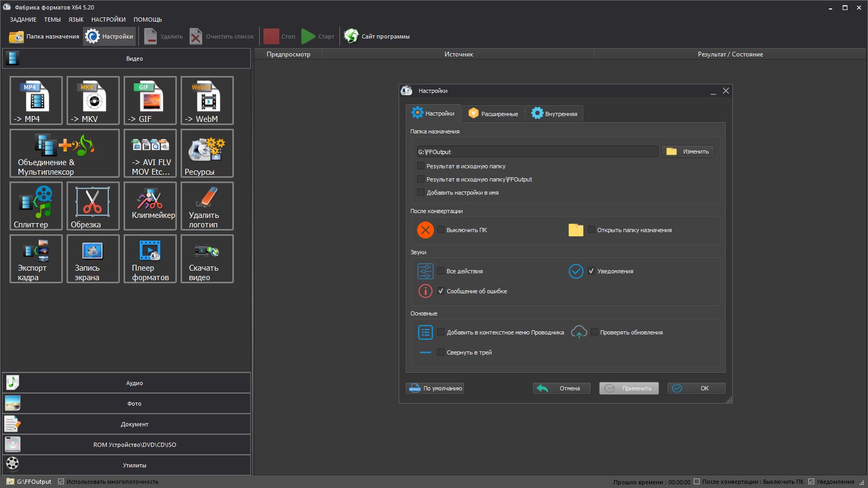
Task: Enable Выключить ПК checkbox in dialog
Action: 441,230
